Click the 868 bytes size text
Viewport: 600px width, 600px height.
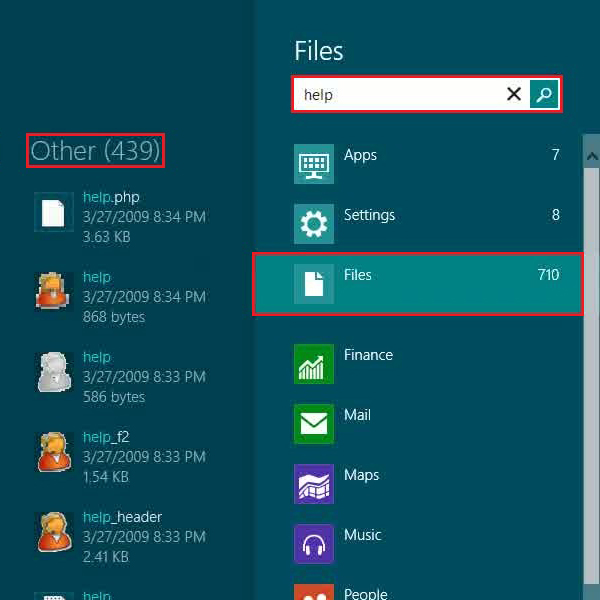pos(114,317)
